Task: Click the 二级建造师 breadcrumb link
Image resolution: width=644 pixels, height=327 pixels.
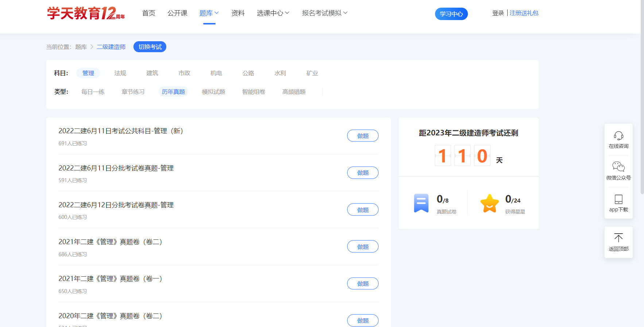Action: coord(111,47)
